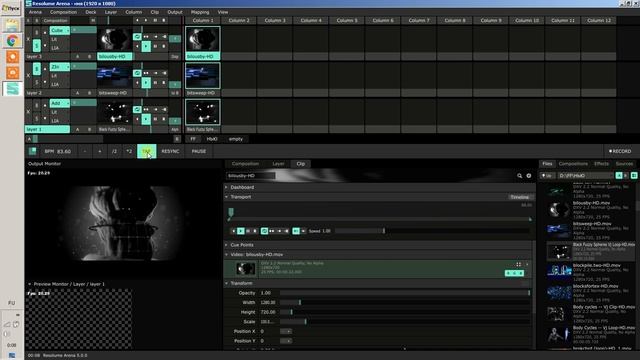Click the play forward icon on layer 1
Screen dimensions: 640x360
146,119
